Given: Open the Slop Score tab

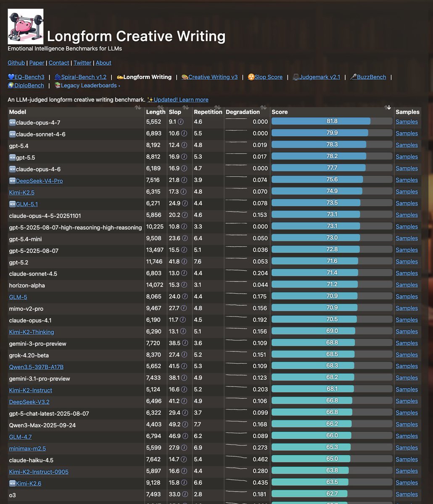Looking at the screenshot, I should [265, 77].
